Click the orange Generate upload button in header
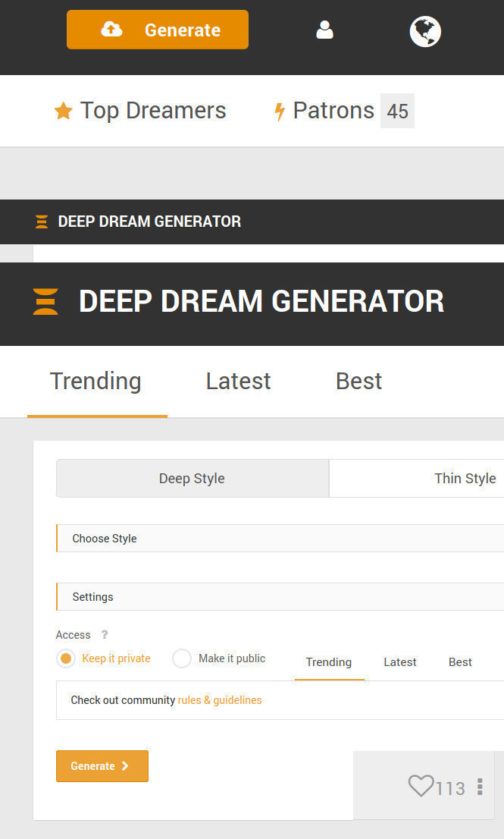Image resolution: width=504 pixels, height=839 pixels. coord(157,30)
